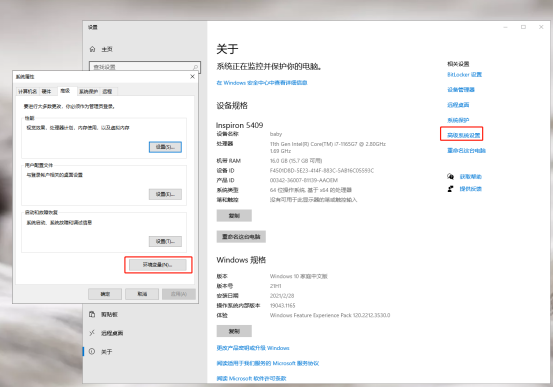Viewport: 554px width, 387px height.
Task: Open the BitLocker 设置 link
Action: pos(465,75)
